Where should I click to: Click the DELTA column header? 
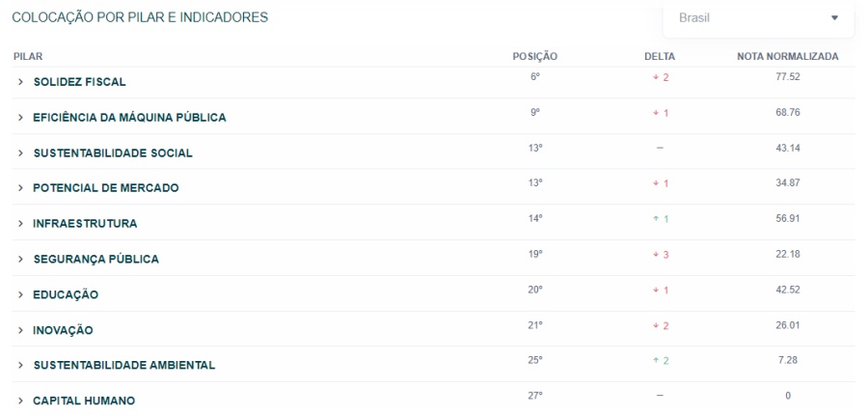tap(660, 57)
